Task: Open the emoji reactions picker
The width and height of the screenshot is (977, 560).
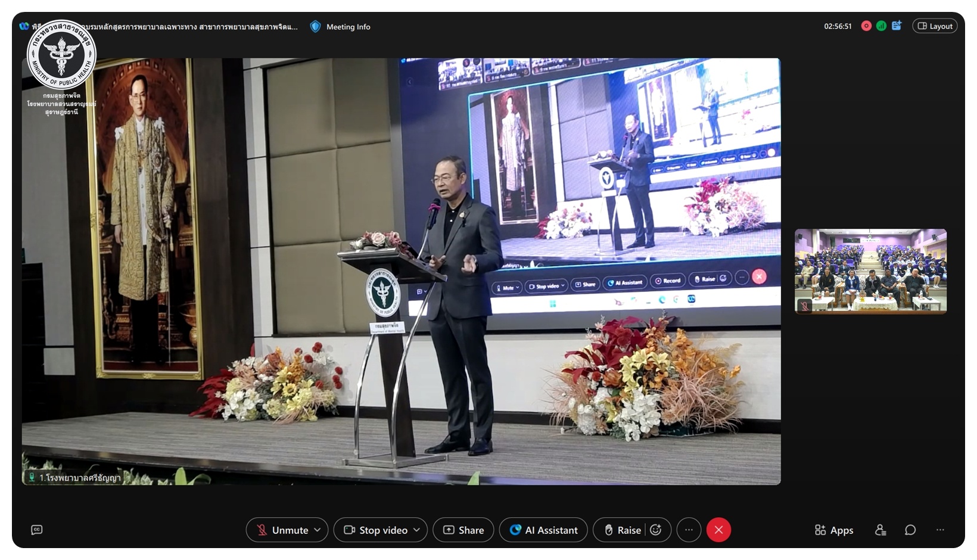Action: tap(656, 530)
